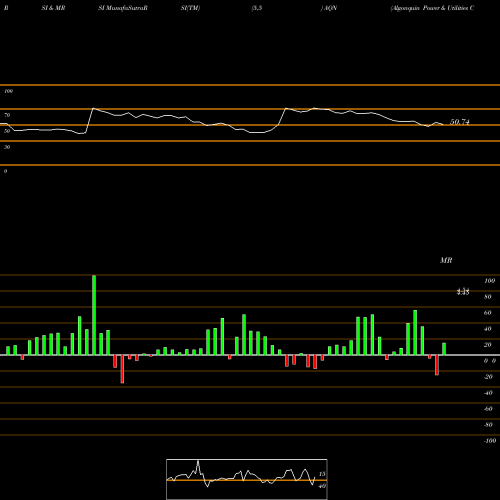Click the 'SI MunafaSutraR' header text
500x500 pixels.
pyautogui.click(x=123, y=8)
